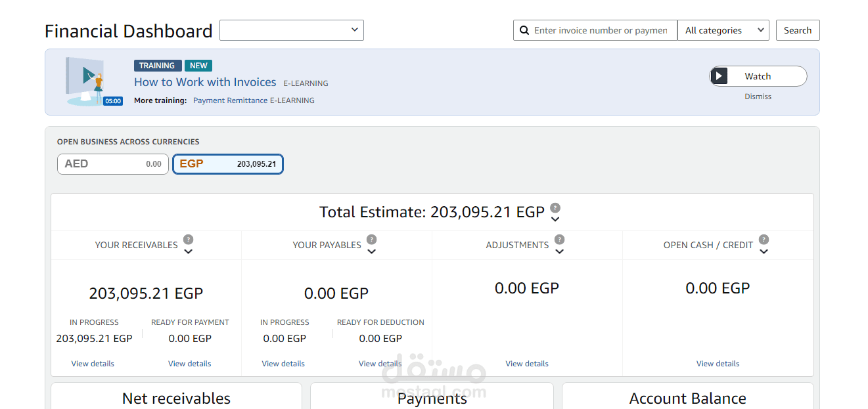Expand the Your Receivables chevron
The width and height of the screenshot is (868, 409).
(189, 251)
